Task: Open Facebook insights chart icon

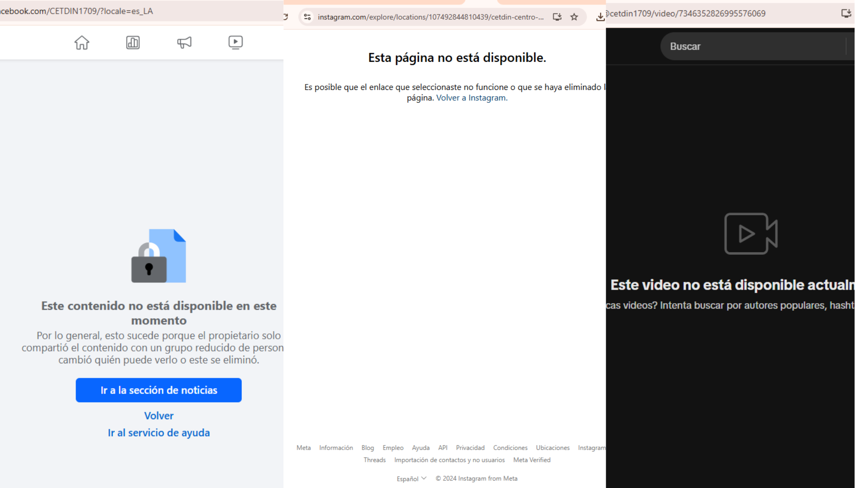Action: click(x=133, y=42)
